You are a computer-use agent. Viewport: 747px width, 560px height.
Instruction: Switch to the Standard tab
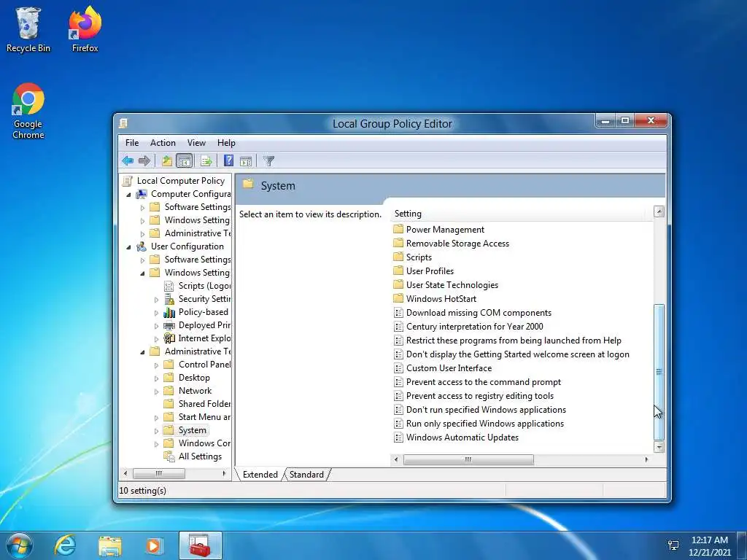pyautogui.click(x=306, y=474)
